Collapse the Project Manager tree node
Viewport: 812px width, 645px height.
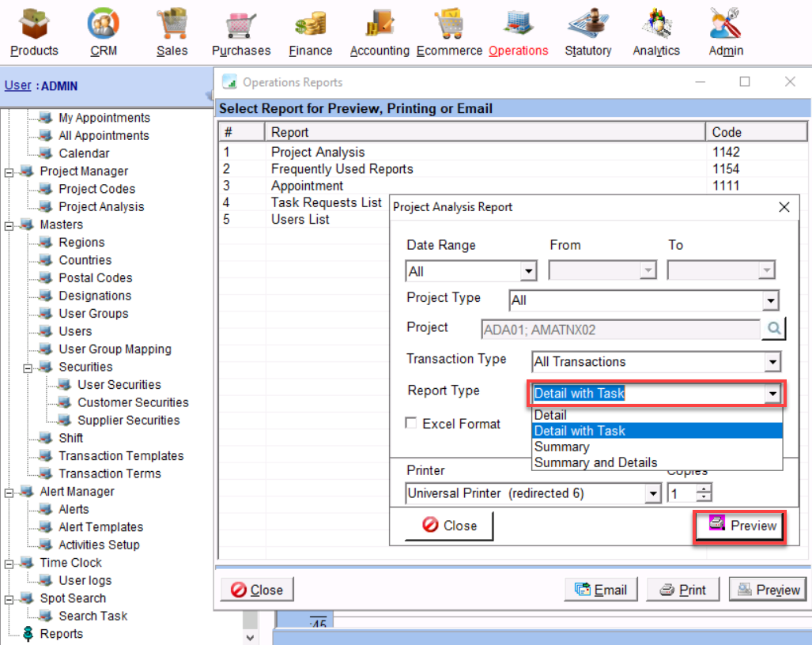(9, 172)
